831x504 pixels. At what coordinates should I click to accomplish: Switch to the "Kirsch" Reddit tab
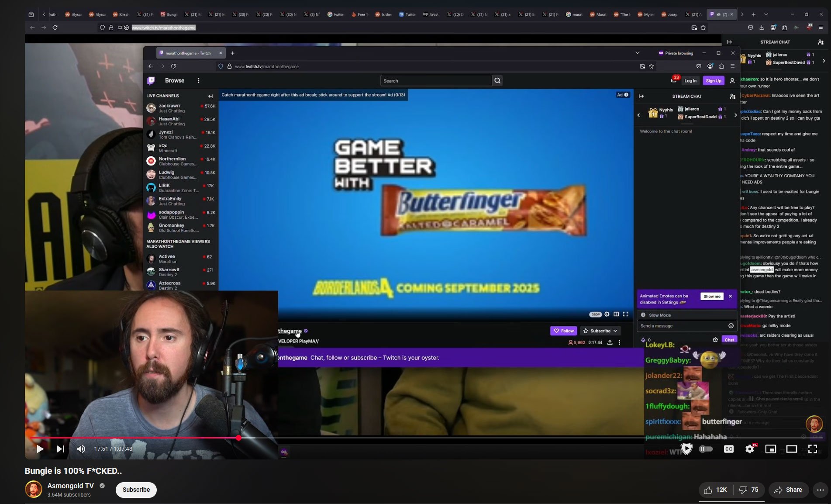[121, 14]
